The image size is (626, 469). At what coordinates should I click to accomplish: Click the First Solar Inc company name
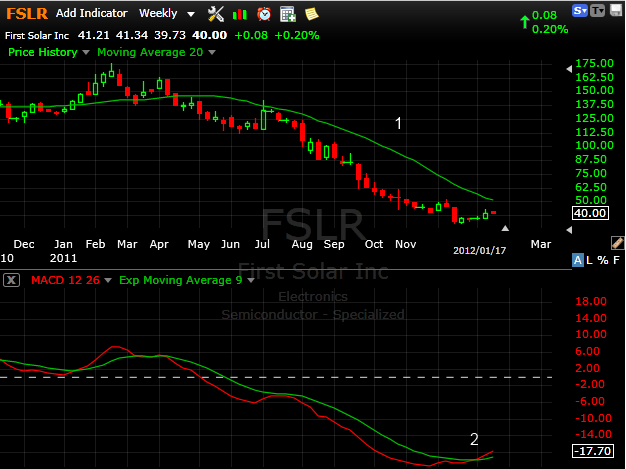click(37, 36)
